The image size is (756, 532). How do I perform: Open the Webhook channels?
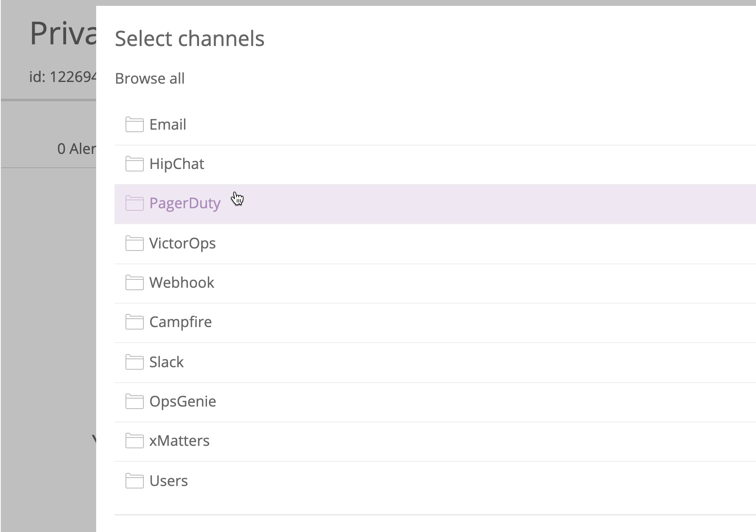(x=435, y=284)
